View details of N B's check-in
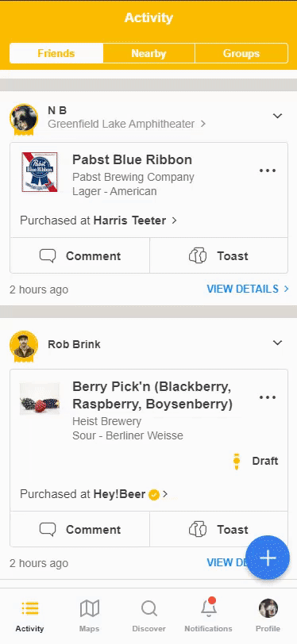297x644 pixels. pyautogui.click(x=248, y=289)
